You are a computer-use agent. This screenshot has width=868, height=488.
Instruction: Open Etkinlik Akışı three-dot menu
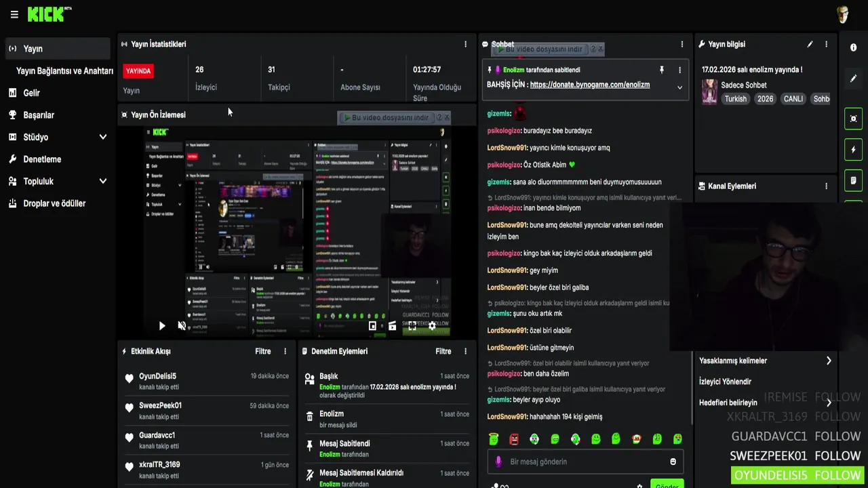285,351
